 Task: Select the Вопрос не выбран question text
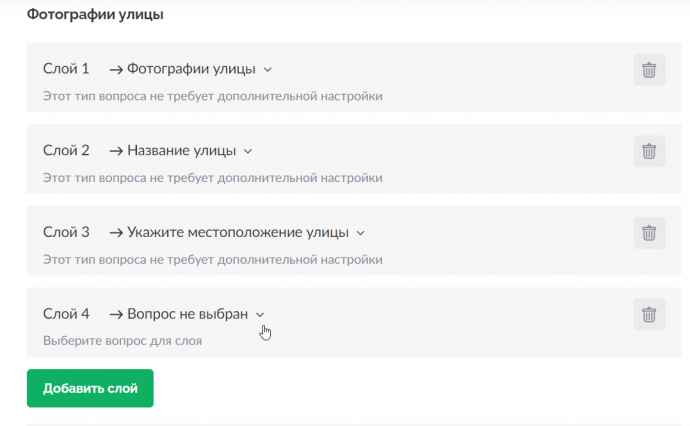coord(187,314)
